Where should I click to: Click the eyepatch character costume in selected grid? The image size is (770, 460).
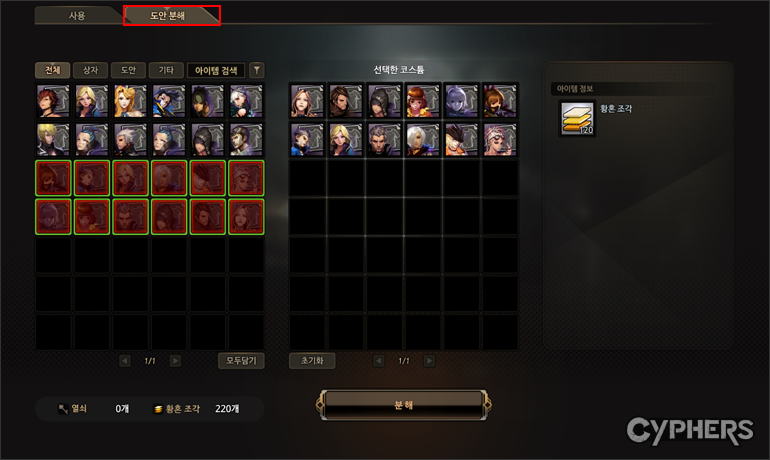tap(499, 139)
